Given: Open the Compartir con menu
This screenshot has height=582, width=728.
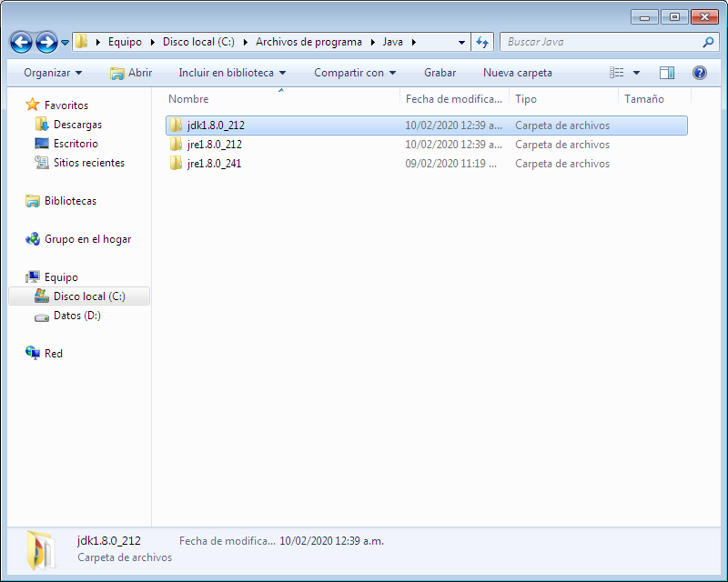Looking at the screenshot, I should (355, 73).
